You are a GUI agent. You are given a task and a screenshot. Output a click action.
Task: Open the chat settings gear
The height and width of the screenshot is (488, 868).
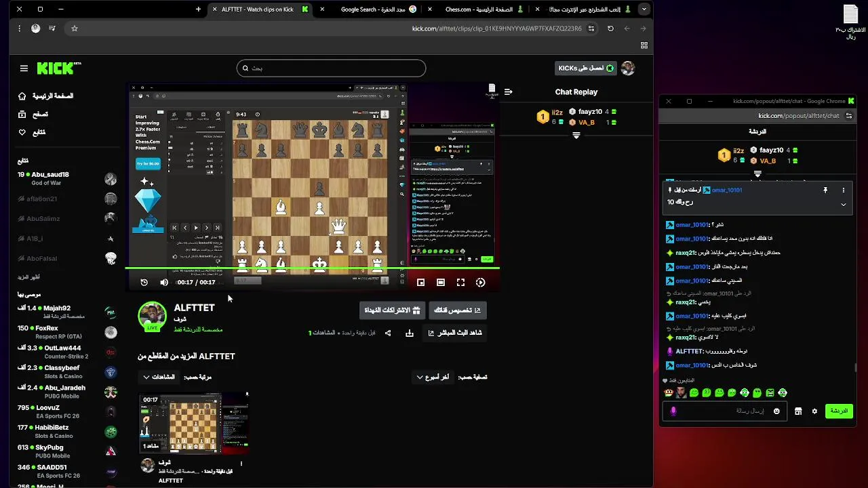coord(814,411)
